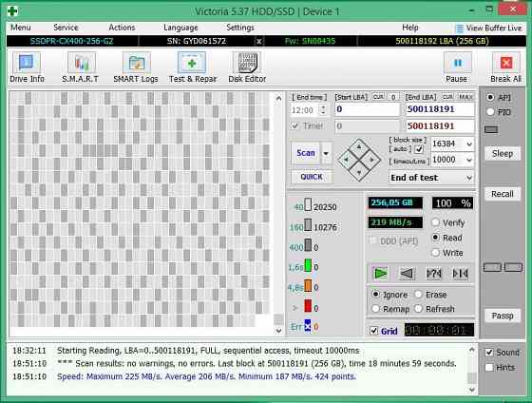Image resolution: width=532 pixels, height=403 pixels.
Task: Select the Remap radio option
Action: (x=375, y=309)
